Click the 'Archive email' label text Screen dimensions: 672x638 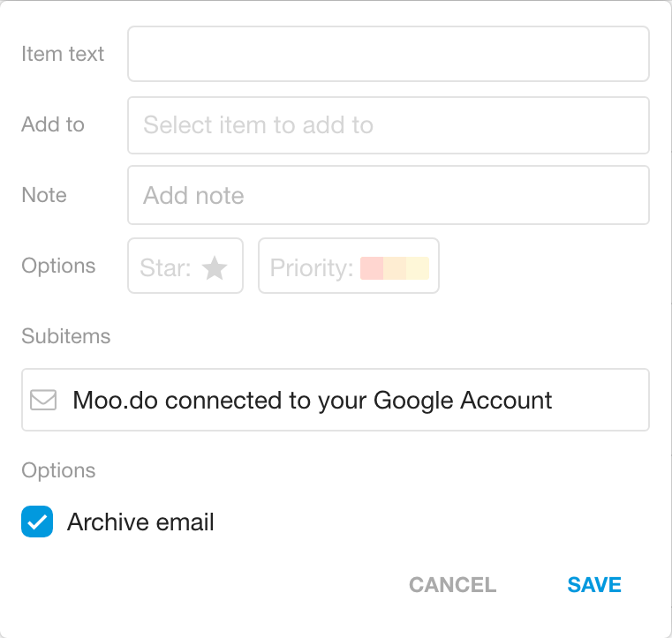(x=140, y=522)
